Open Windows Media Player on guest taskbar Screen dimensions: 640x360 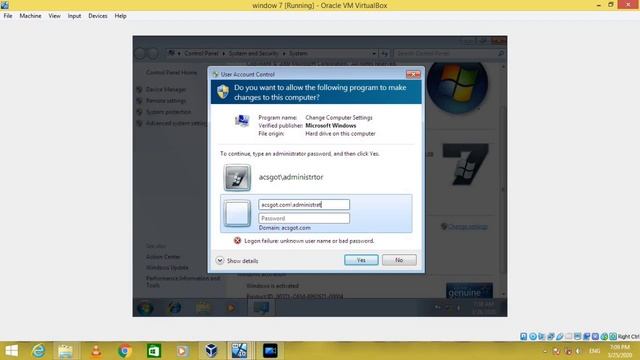pos(231,308)
